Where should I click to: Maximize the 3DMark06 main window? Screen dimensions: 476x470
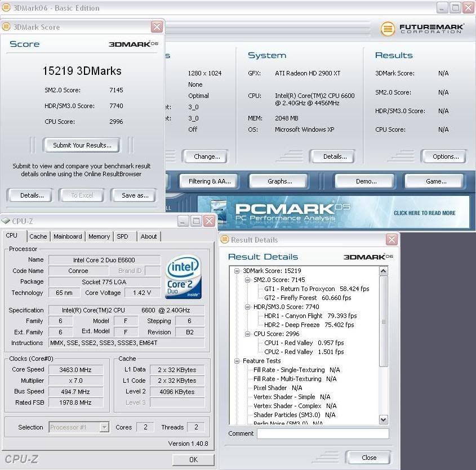coord(455,8)
